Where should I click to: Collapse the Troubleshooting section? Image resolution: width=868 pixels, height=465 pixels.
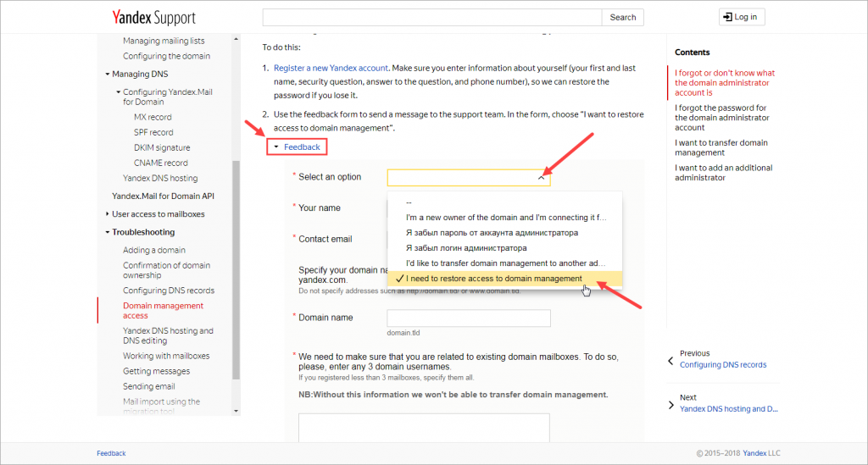tap(108, 232)
